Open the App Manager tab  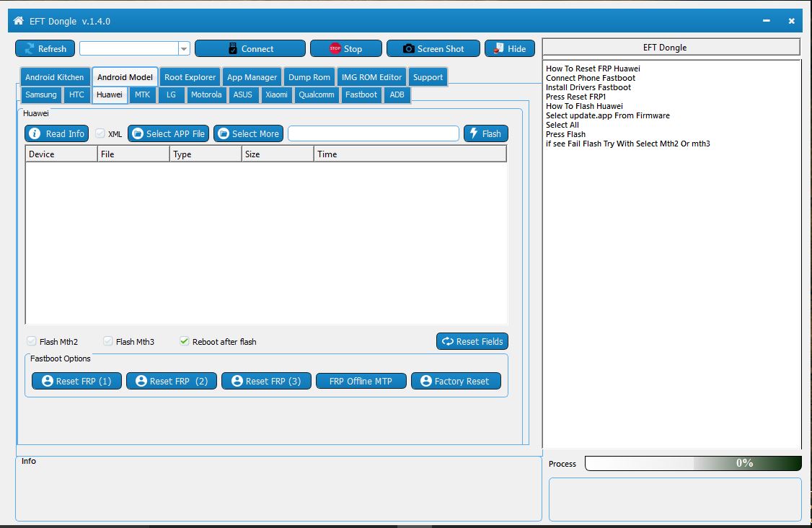(x=252, y=77)
